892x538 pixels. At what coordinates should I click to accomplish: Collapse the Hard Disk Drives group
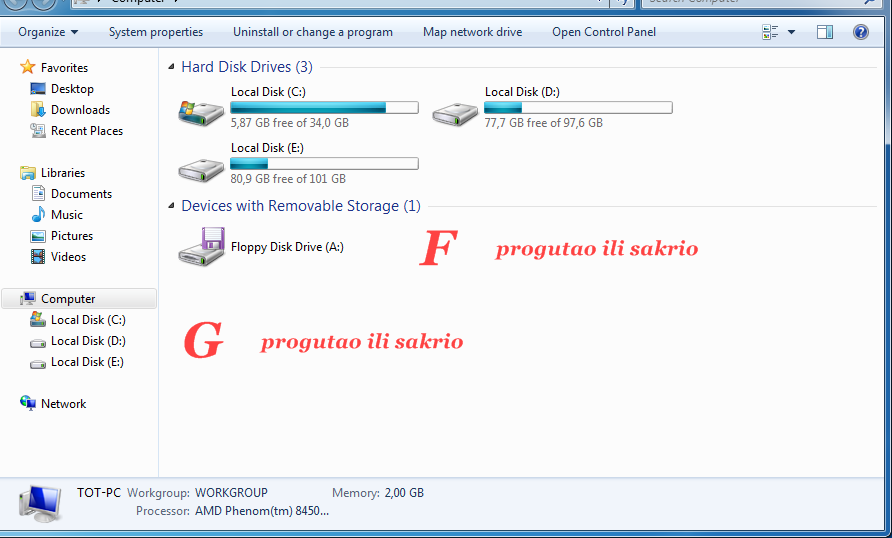pos(171,67)
